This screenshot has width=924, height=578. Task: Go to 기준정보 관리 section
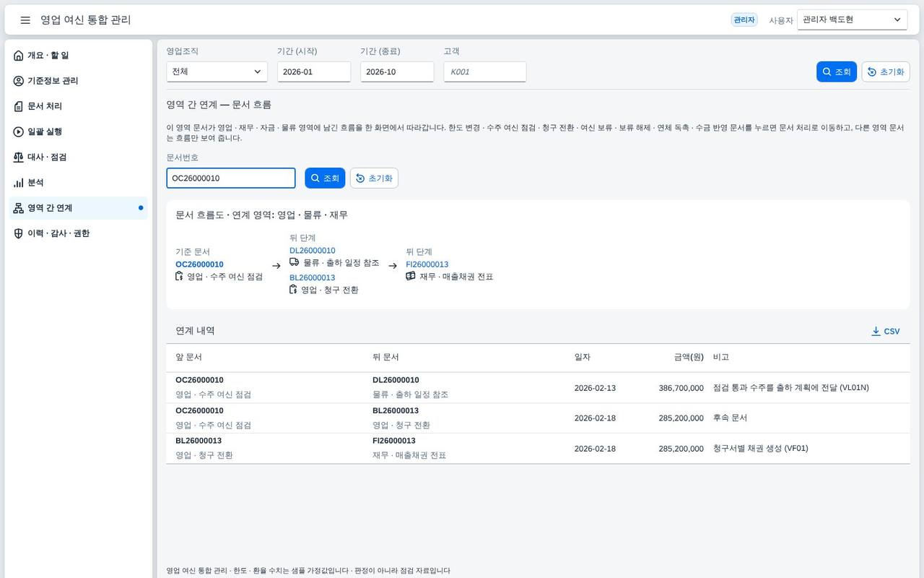point(78,81)
